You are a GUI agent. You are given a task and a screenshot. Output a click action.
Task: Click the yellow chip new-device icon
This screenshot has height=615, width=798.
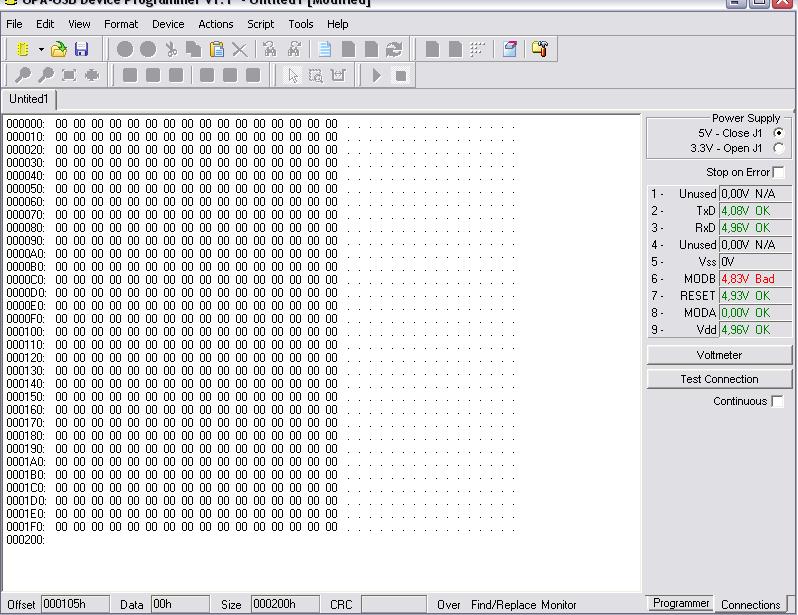coord(22,49)
